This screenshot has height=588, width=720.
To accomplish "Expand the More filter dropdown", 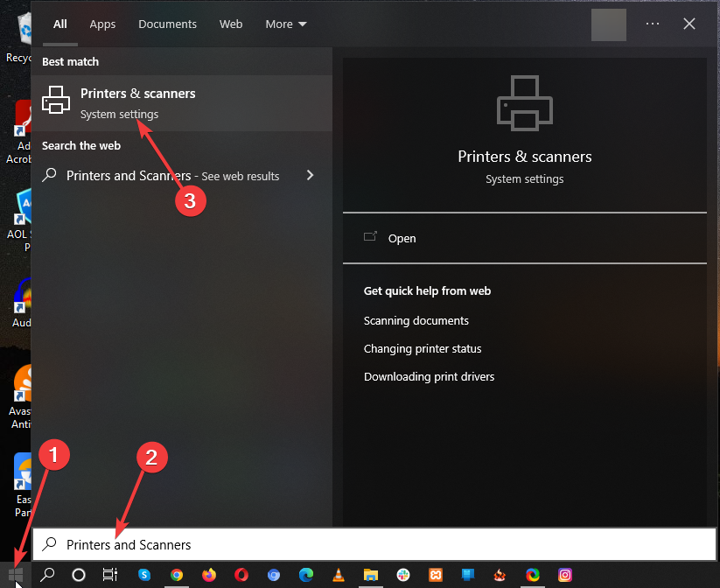I will [285, 24].
